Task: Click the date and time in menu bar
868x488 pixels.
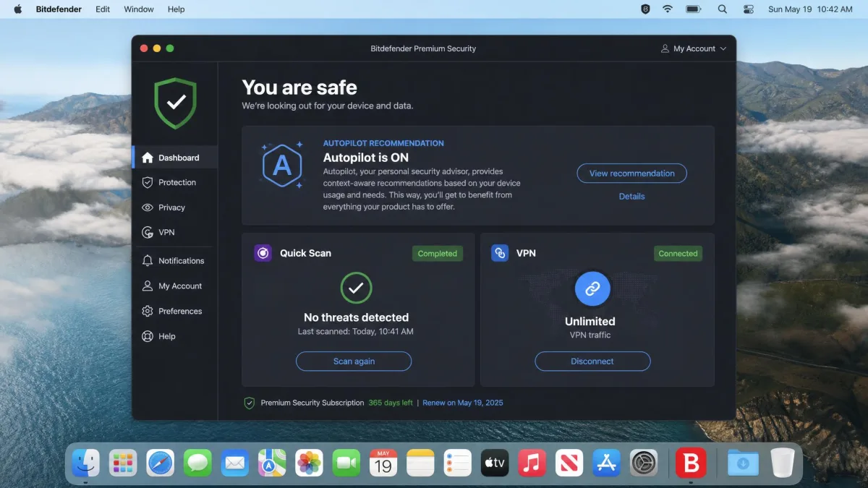Action: (810, 9)
